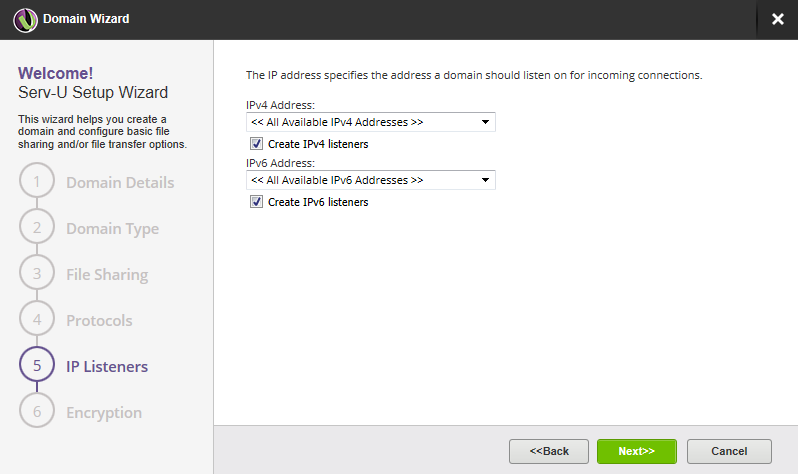Close the Domain Wizard with X
The image size is (798, 474).
tap(777, 19)
